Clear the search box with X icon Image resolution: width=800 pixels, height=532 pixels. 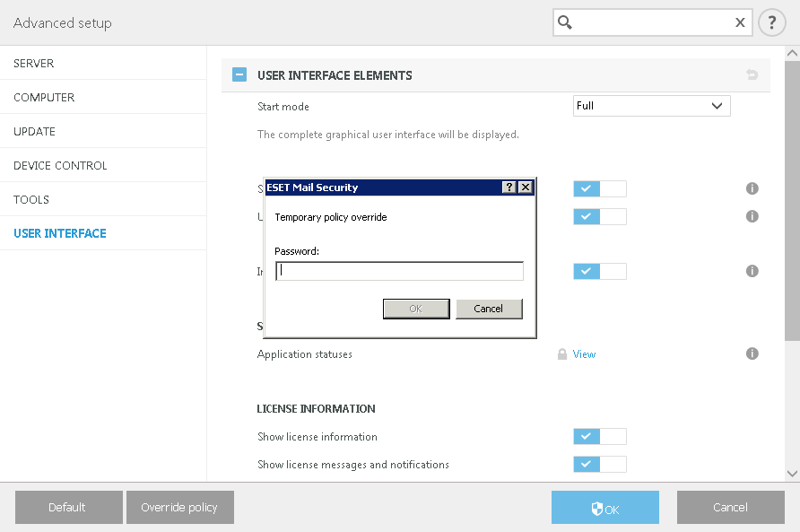click(x=740, y=22)
